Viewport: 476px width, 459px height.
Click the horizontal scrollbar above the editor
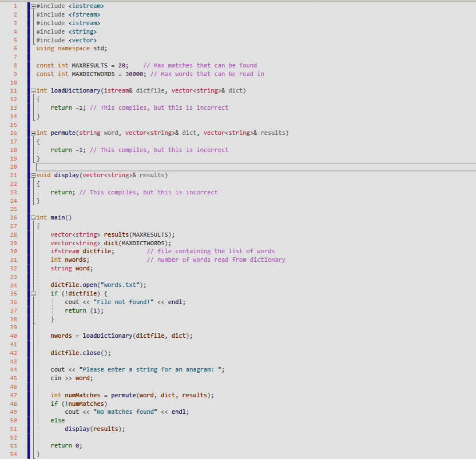[229, 1]
